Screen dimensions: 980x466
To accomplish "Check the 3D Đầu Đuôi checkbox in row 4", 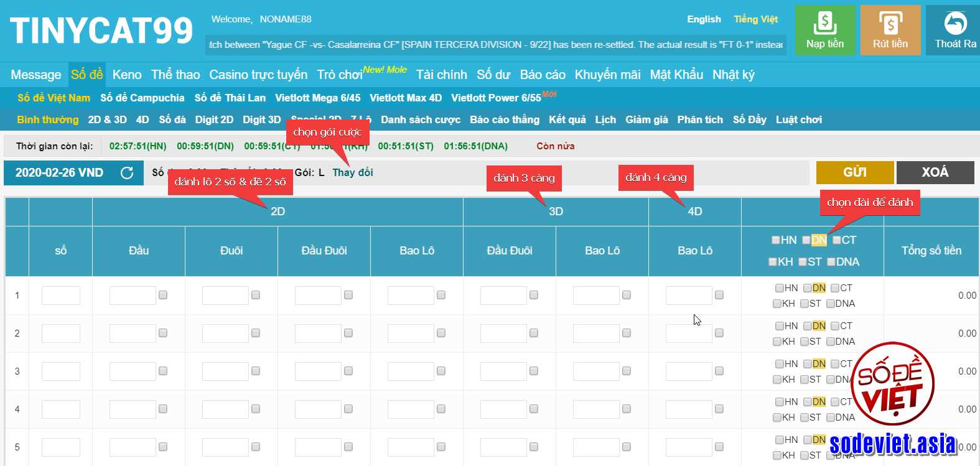I will pyautogui.click(x=534, y=409).
